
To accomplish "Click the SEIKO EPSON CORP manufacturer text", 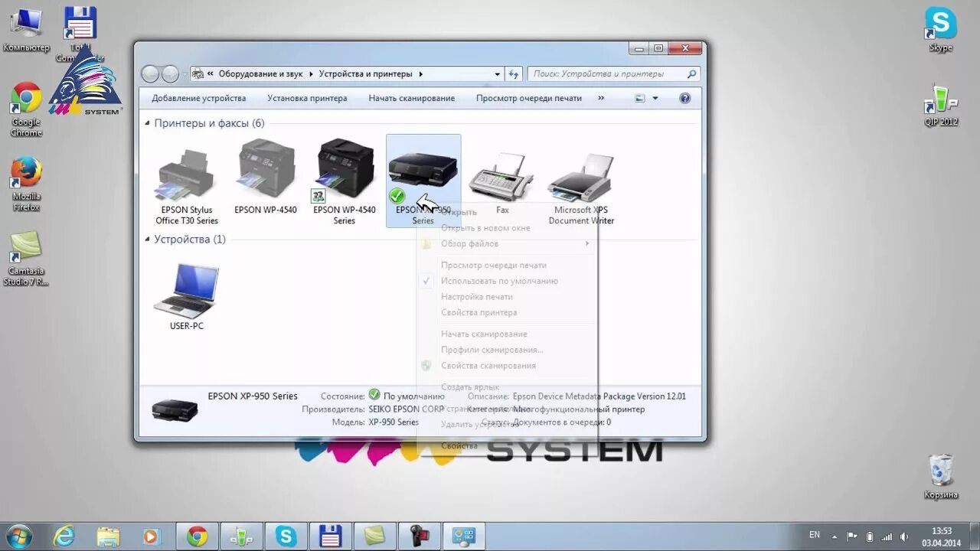I will pos(406,409).
